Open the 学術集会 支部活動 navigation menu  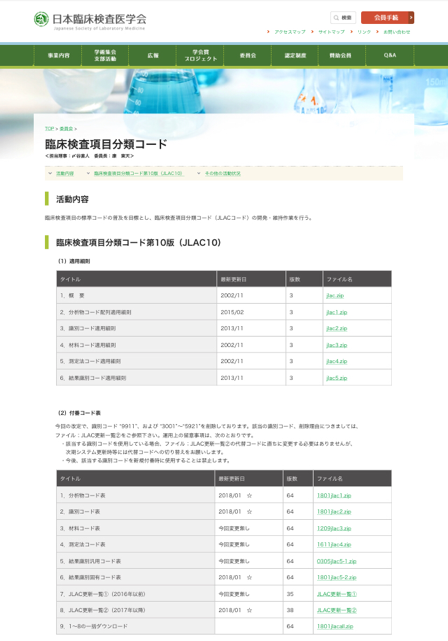click(x=105, y=55)
